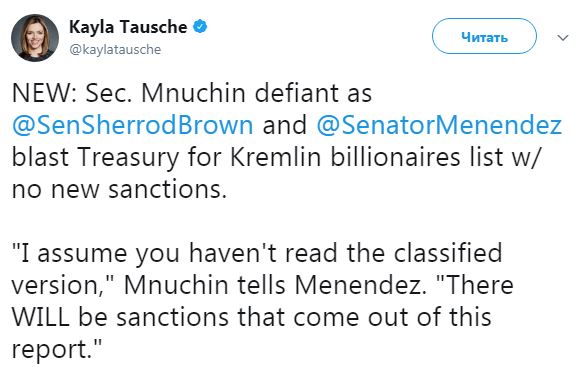Open the @SenSherrodBrown mention link
This screenshot has width=587, height=368.
click(133, 125)
